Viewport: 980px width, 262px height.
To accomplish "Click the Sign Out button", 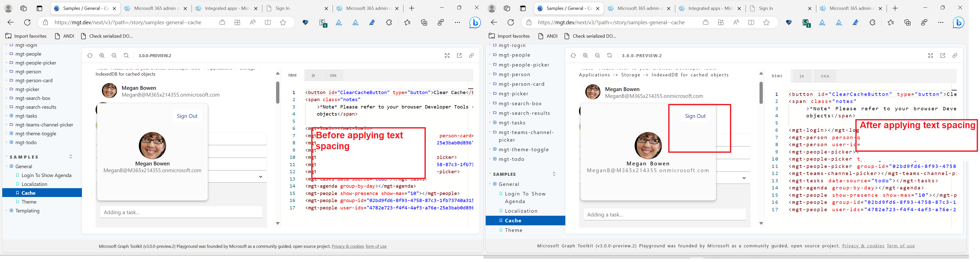I will point(187,116).
